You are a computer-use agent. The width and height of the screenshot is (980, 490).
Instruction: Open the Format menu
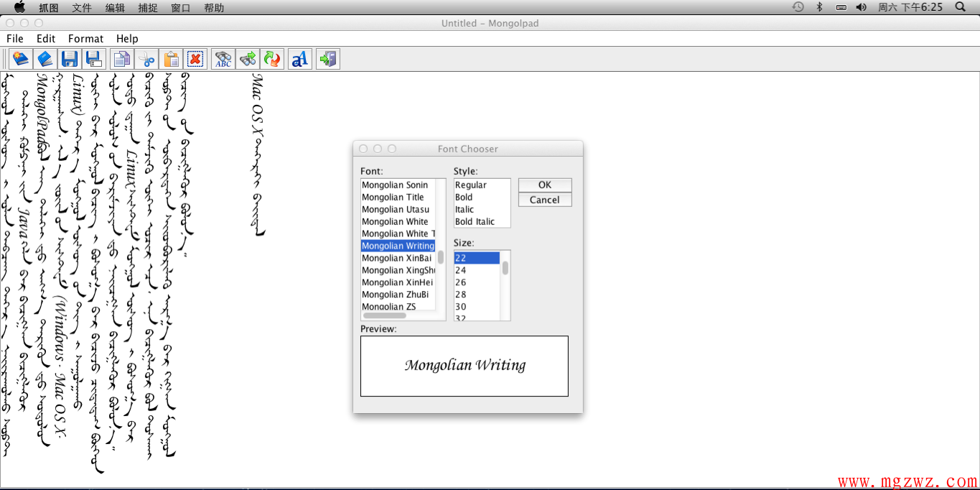click(86, 39)
